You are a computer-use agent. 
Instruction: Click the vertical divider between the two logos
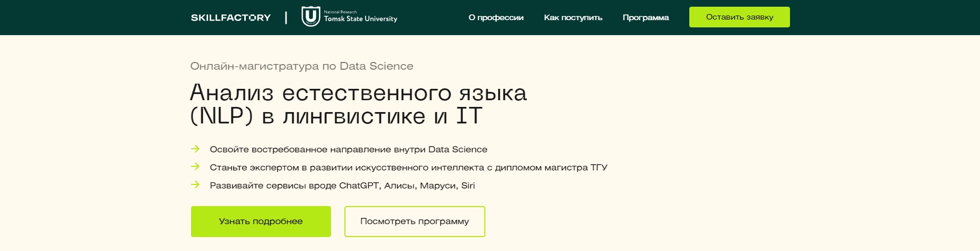(x=286, y=18)
